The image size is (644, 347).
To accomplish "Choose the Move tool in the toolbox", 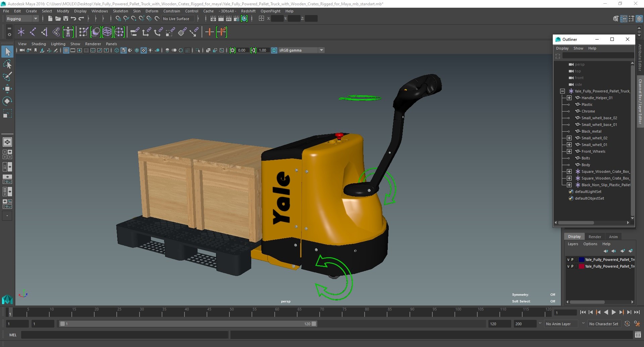I will [x=7, y=89].
